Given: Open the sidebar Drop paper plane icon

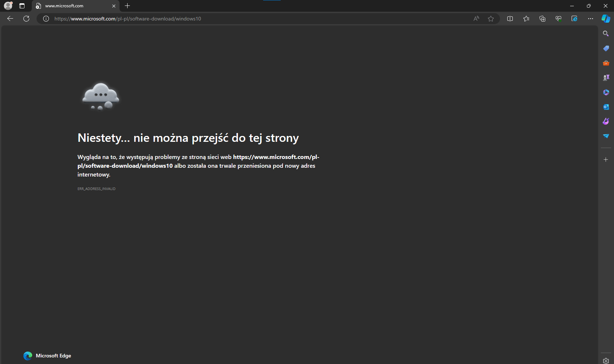Looking at the screenshot, I should pos(606,136).
